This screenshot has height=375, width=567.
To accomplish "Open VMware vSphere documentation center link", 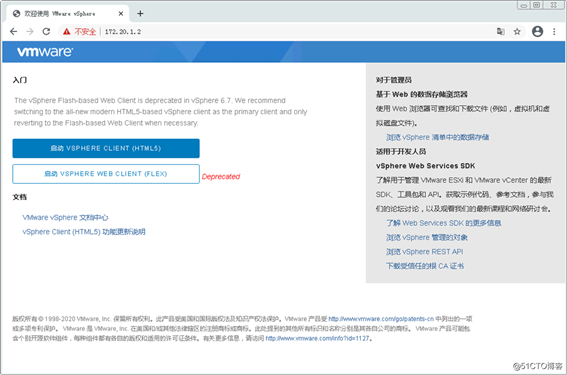I will [x=65, y=217].
